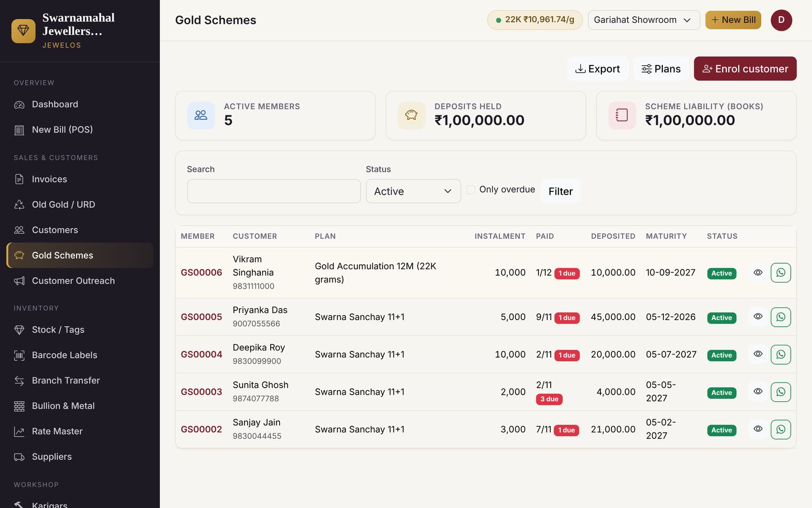
Task: Click WhatsApp icon for Vikram Singhania
Action: pos(781,273)
